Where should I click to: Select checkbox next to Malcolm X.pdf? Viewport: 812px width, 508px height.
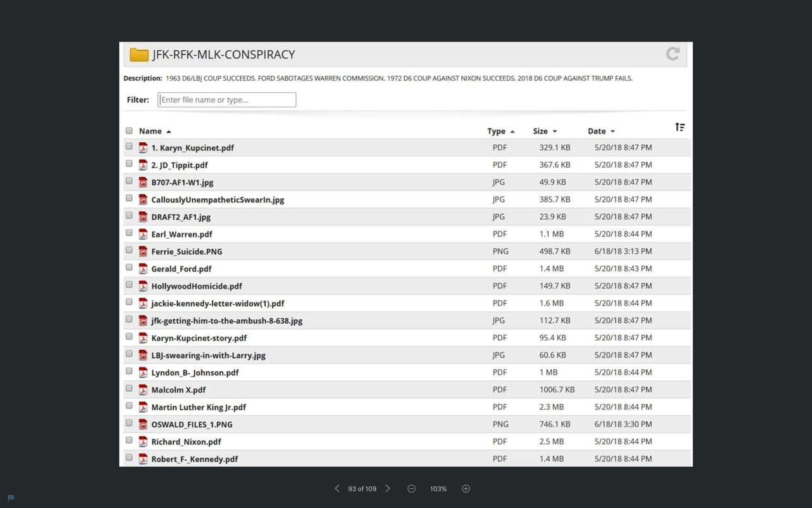click(129, 388)
